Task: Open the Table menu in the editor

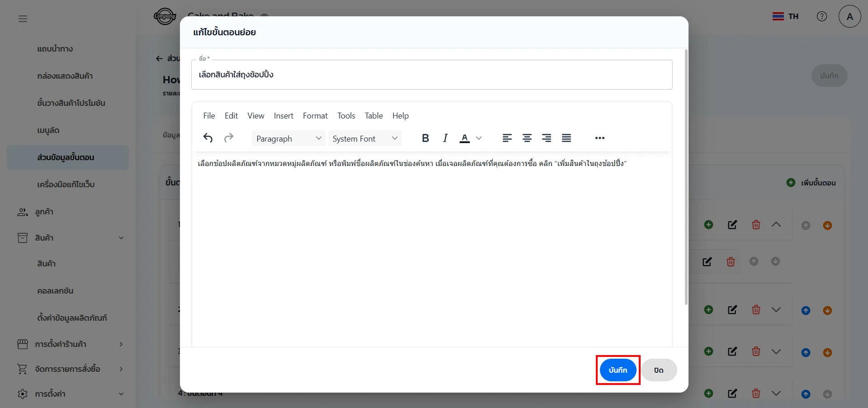Action: 373,116
